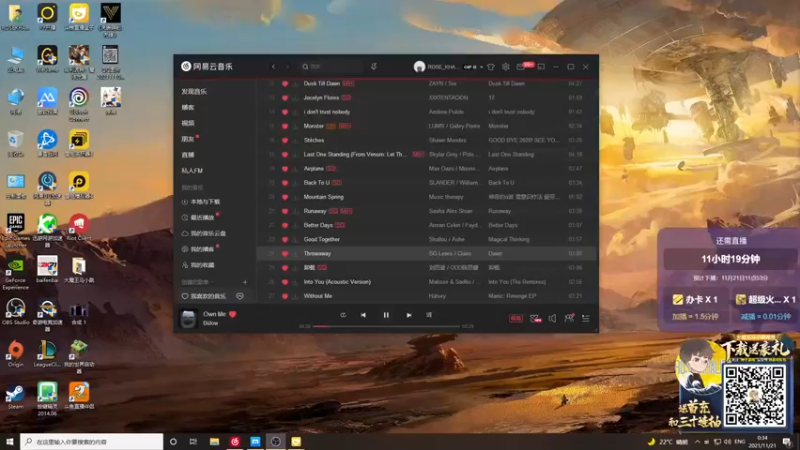This screenshot has width=800, height=450.
Task: Toggle the heart for Into You (Acoustic Version)
Action: coord(285,282)
